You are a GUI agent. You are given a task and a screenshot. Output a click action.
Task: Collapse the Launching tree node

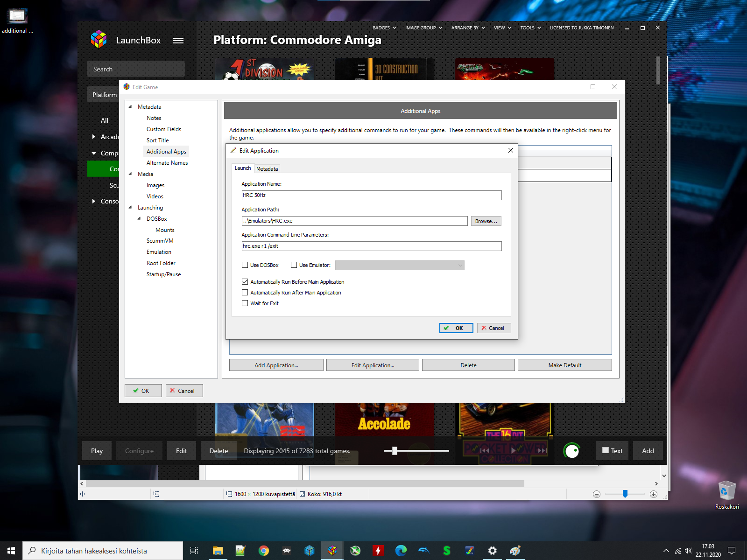tap(130, 208)
